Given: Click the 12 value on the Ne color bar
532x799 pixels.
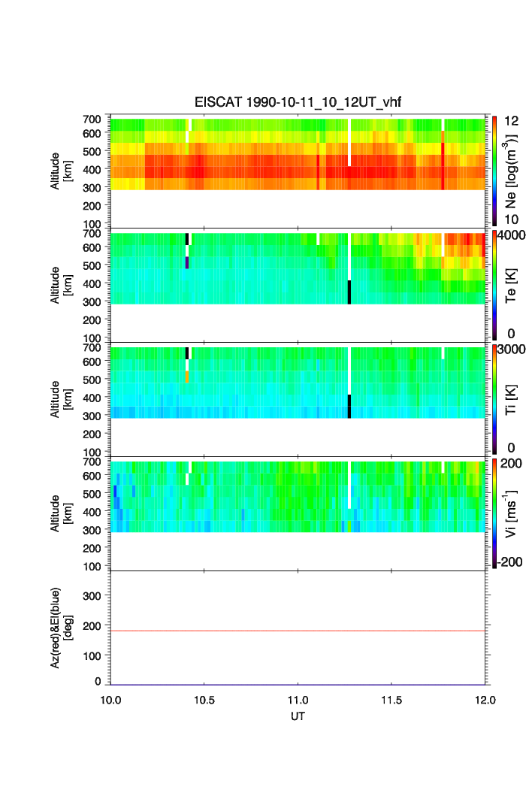Looking at the screenshot, I should coord(511,121).
